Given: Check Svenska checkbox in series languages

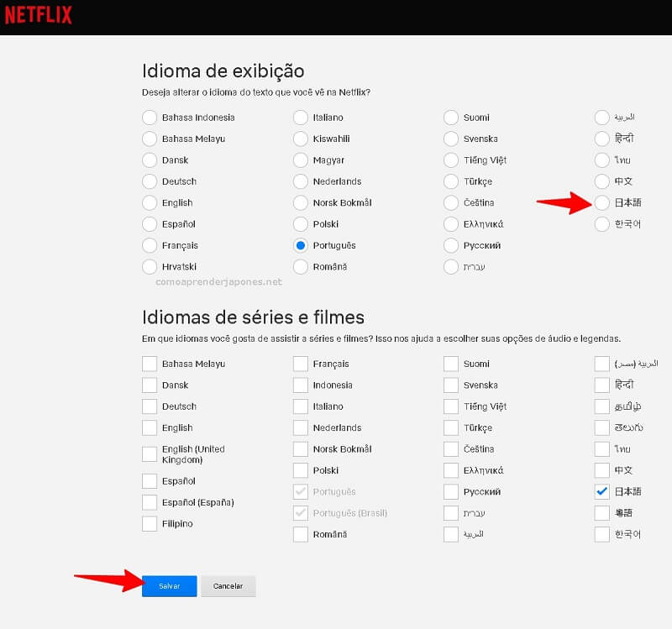Looking at the screenshot, I should [x=451, y=385].
